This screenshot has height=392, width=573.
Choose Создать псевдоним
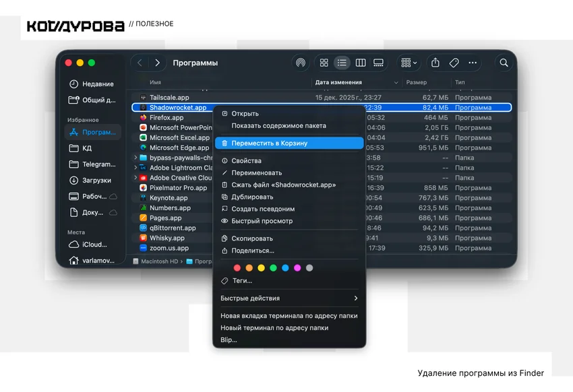(289, 209)
